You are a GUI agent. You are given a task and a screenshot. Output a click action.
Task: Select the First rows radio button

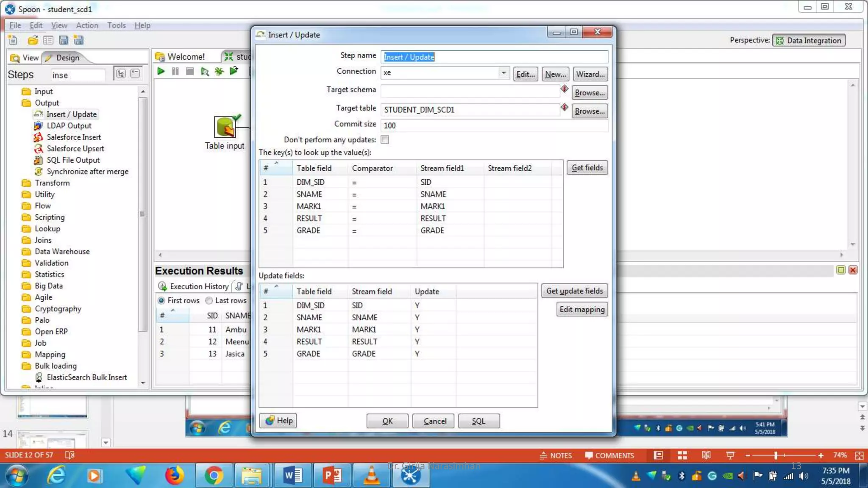(x=161, y=300)
